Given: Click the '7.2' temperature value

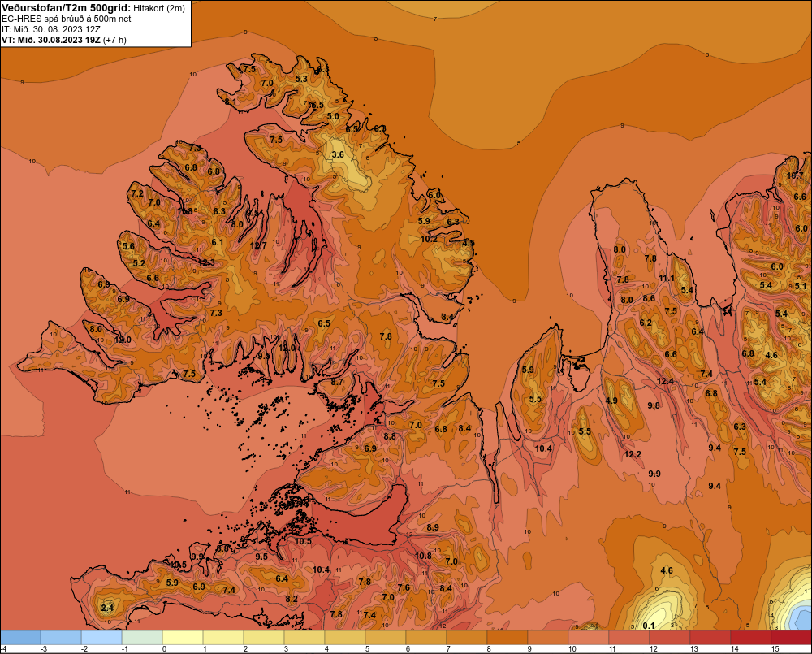Looking at the screenshot, I should 137,194.
